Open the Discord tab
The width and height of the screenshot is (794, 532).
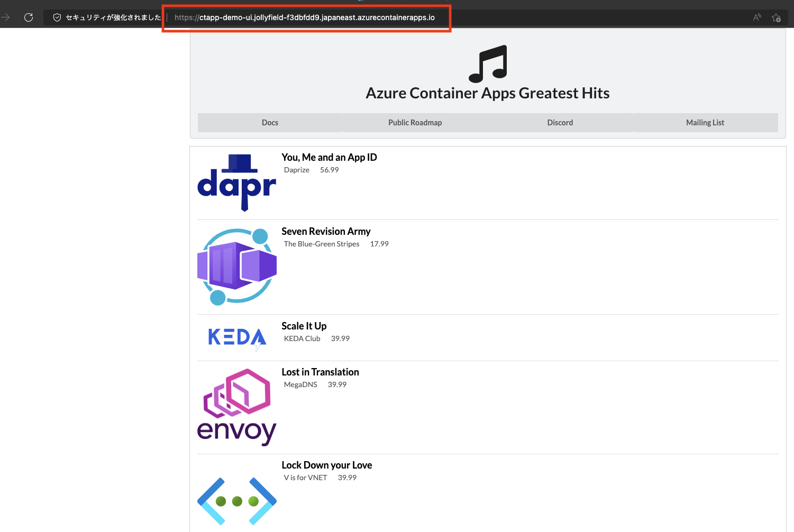coord(560,123)
